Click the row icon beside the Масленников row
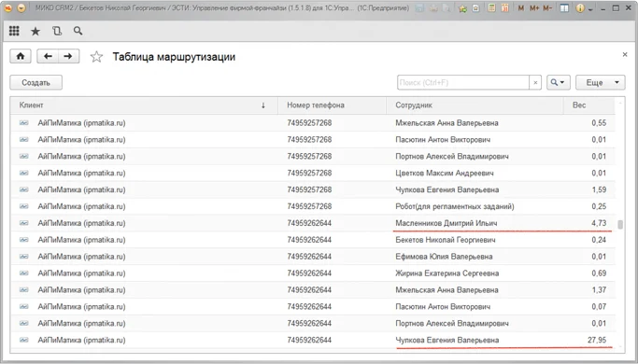638x364 pixels. [x=24, y=223]
